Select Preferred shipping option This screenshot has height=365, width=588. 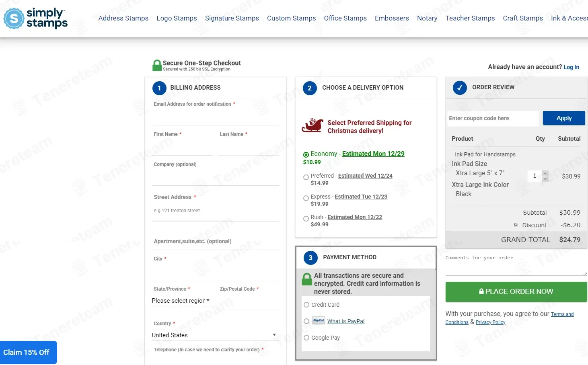click(x=306, y=177)
